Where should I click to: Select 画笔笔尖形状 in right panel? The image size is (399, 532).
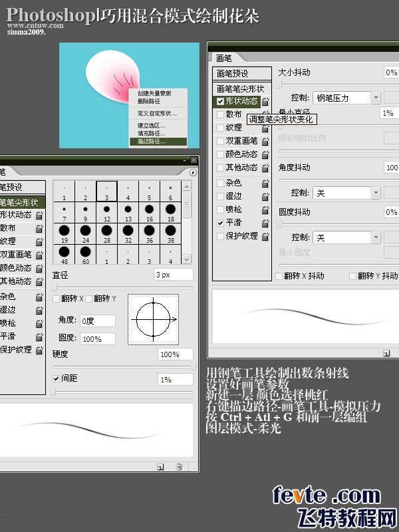tap(242, 89)
